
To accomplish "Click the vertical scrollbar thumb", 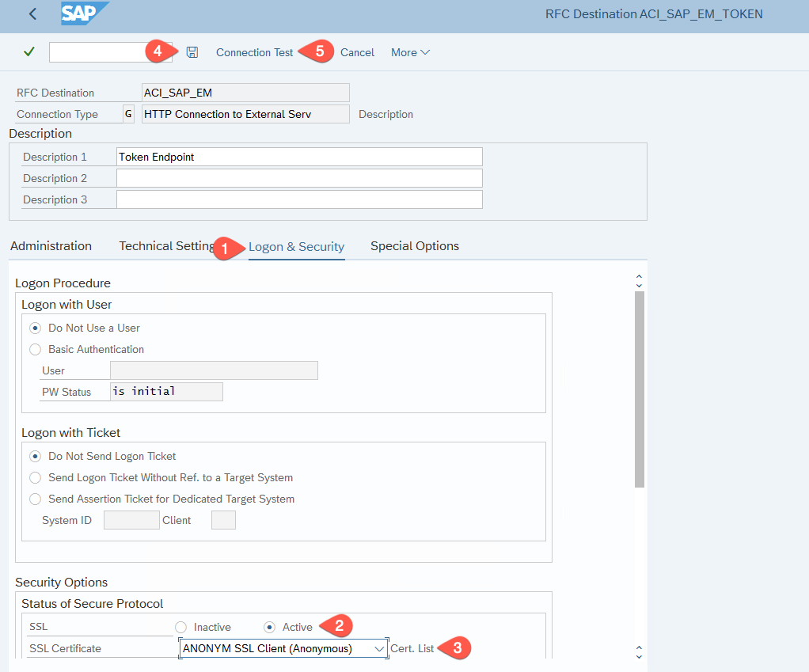I will tap(640, 389).
